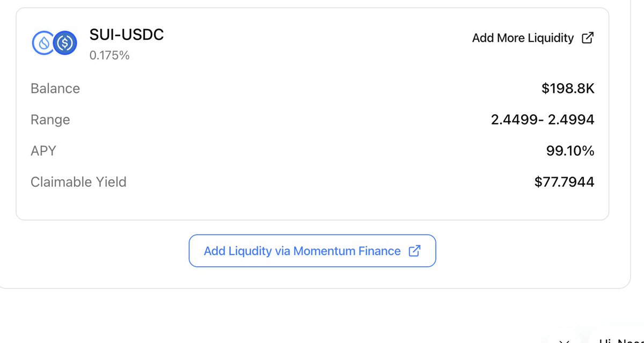
Task: Click the Claimable Yield label
Action: [x=78, y=182]
